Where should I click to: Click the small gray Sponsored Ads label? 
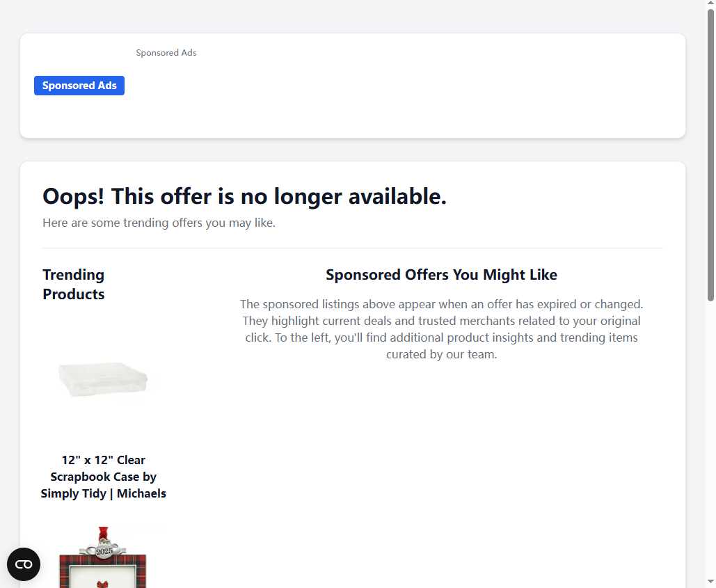(x=166, y=53)
